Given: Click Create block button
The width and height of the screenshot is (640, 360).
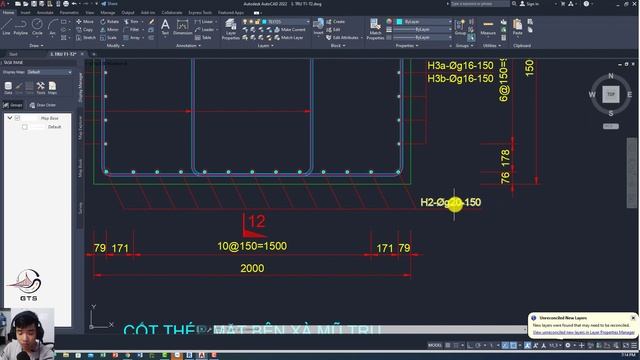Looking at the screenshot, I should (x=335, y=22).
